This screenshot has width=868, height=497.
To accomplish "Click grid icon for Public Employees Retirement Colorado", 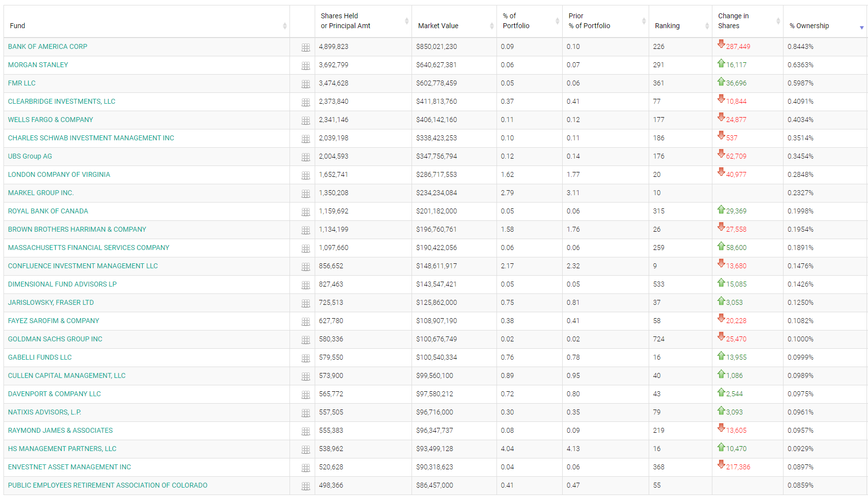I will [x=306, y=486].
